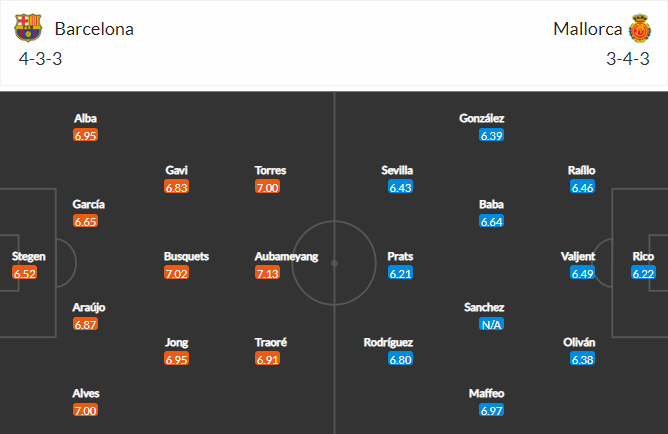Click Ter Stegen's 6.52 rating badge
This screenshot has height=434, width=668.
click(24, 273)
